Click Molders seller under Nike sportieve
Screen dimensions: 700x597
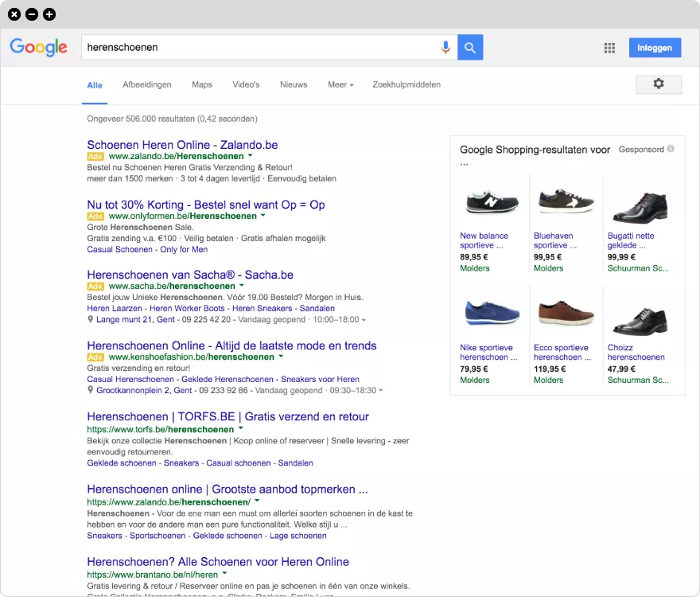475,380
